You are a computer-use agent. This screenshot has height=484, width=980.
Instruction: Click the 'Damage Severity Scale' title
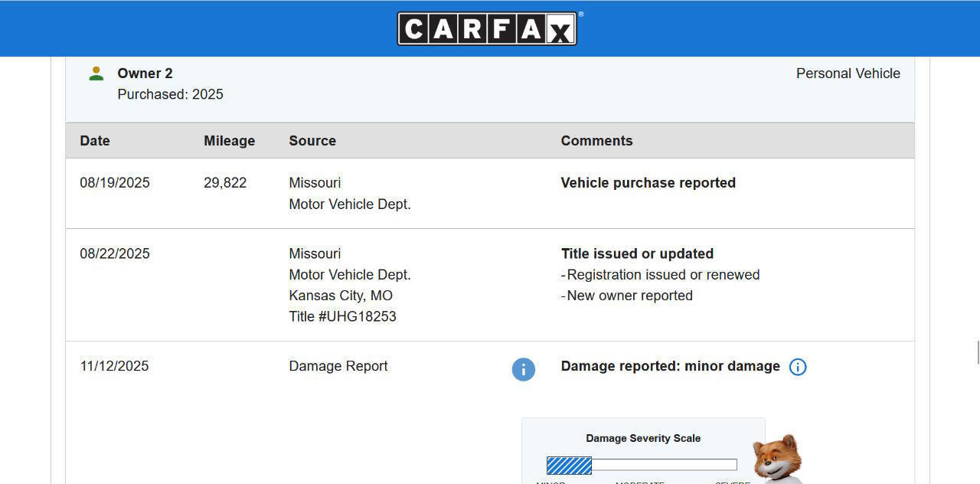(643, 438)
